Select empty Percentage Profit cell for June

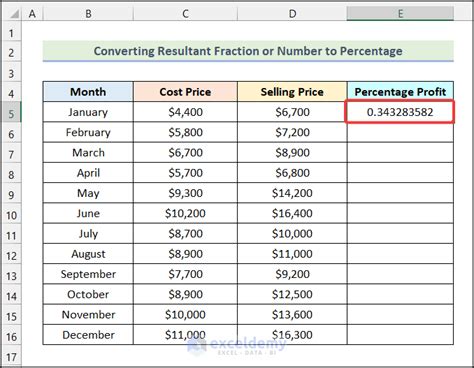pyautogui.click(x=400, y=213)
